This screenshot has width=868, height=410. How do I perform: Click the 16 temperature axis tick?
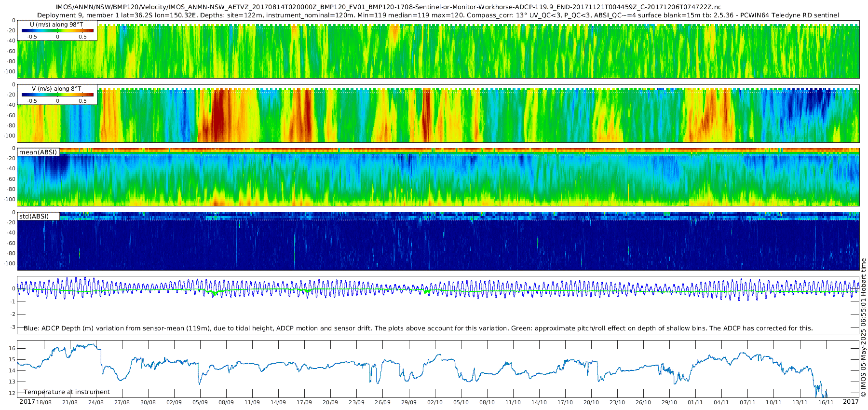click(13, 348)
